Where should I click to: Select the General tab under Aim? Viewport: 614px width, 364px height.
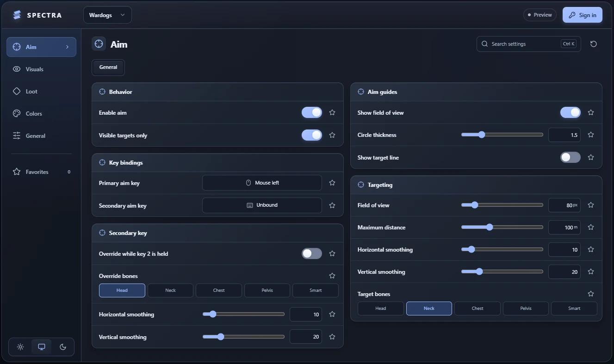coord(108,68)
